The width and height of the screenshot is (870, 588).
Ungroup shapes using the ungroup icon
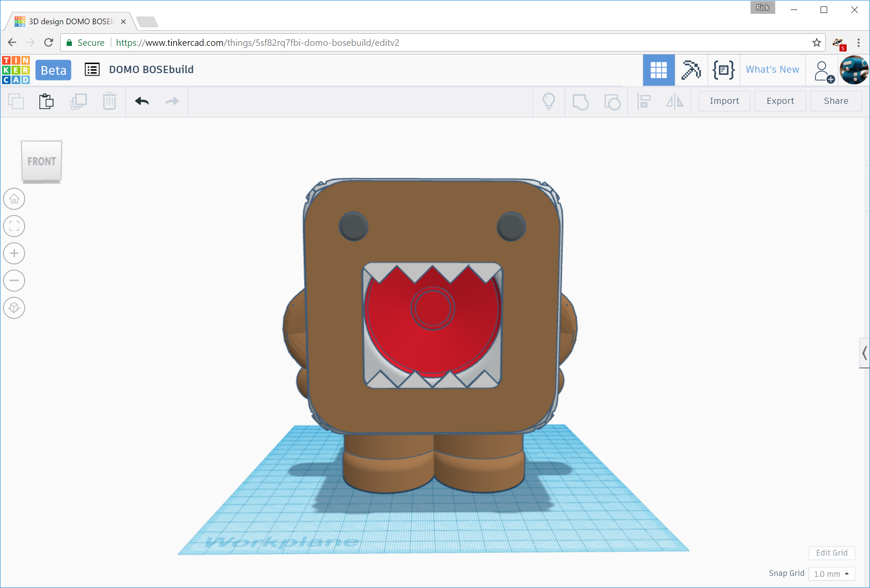(613, 102)
